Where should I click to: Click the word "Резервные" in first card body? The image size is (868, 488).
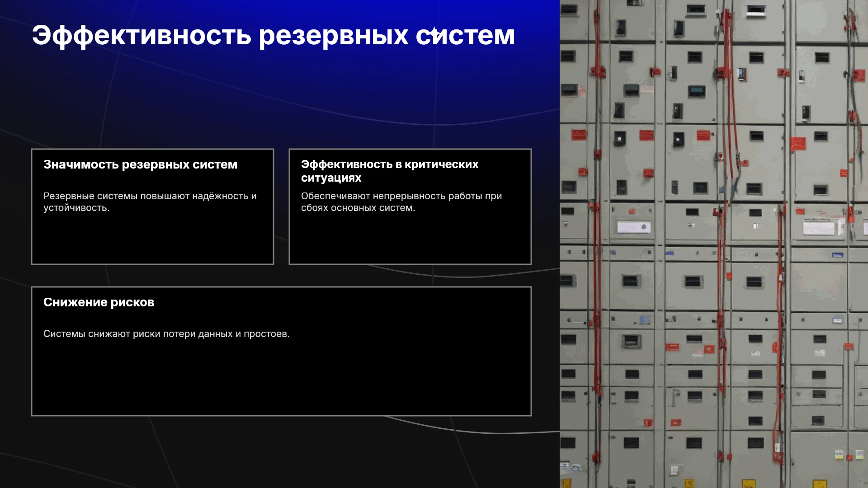[69, 196]
